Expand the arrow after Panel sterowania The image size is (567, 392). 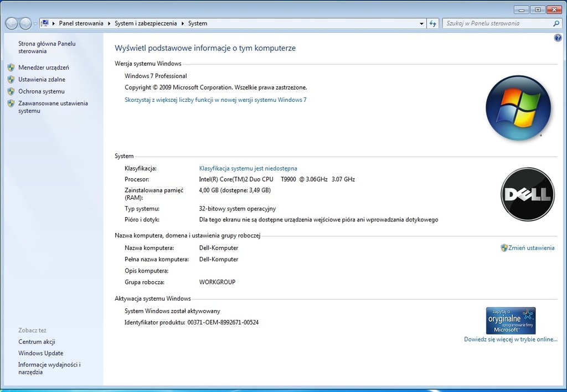[109, 23]
